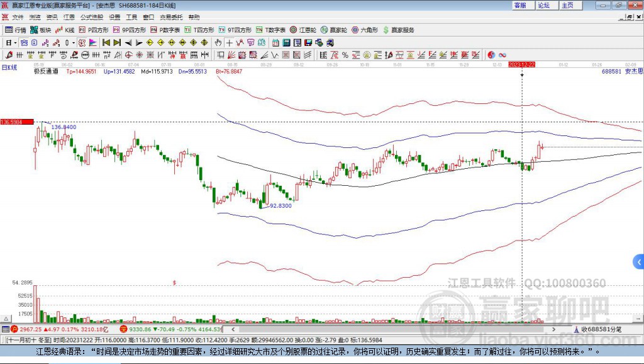Open the 江恩轮 (Gann wheel) tool
Image resolution: width=644 pixels, height=364 pixels.
(303, 30)
